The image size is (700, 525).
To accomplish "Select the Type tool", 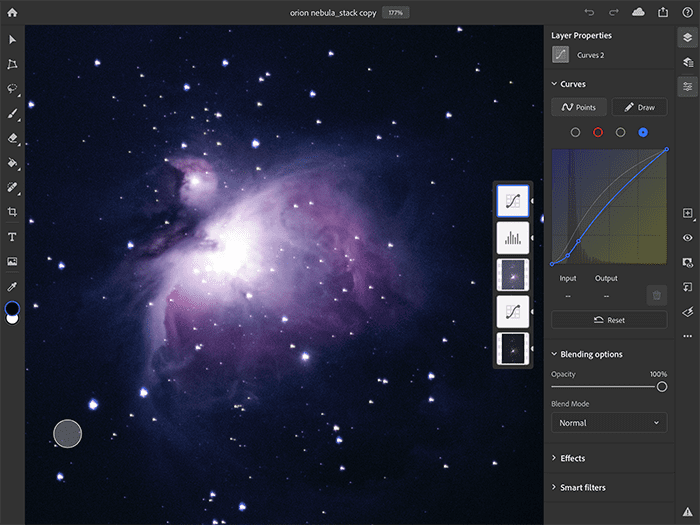I will [x=12, y=237].
